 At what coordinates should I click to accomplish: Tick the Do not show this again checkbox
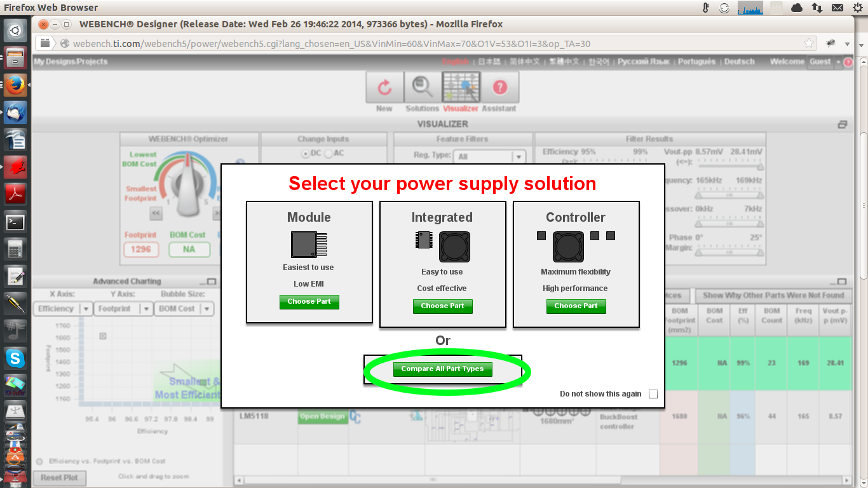(x=653, y=394)
